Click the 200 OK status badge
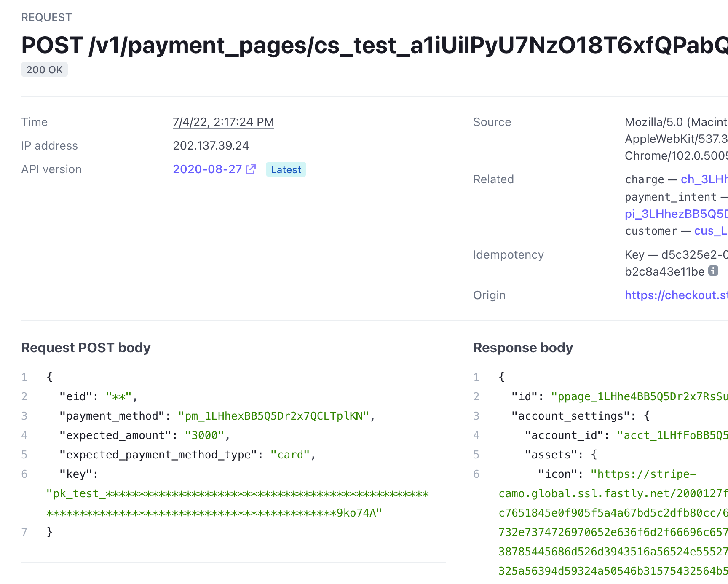Image resolution: width=728 pixels, height=584 pixels. [44, 70]
